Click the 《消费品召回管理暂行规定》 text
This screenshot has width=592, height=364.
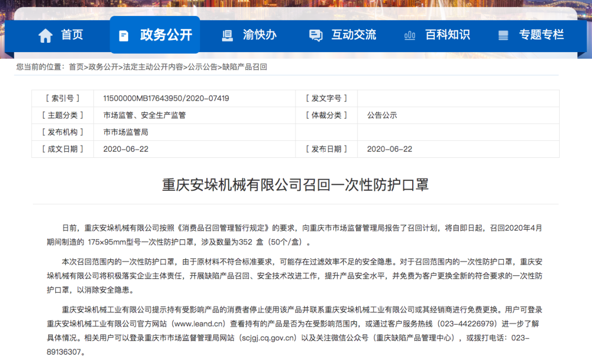[x=223, y=228]
